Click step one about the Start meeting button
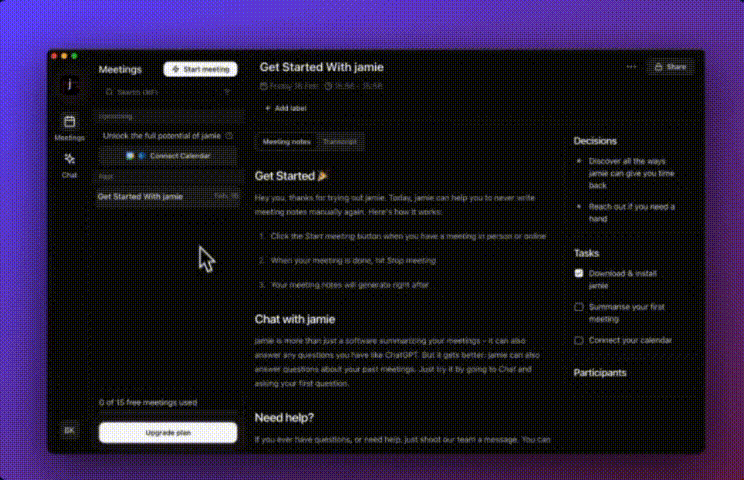This screenshot has height=480, width=744. [x=408, y=236]
